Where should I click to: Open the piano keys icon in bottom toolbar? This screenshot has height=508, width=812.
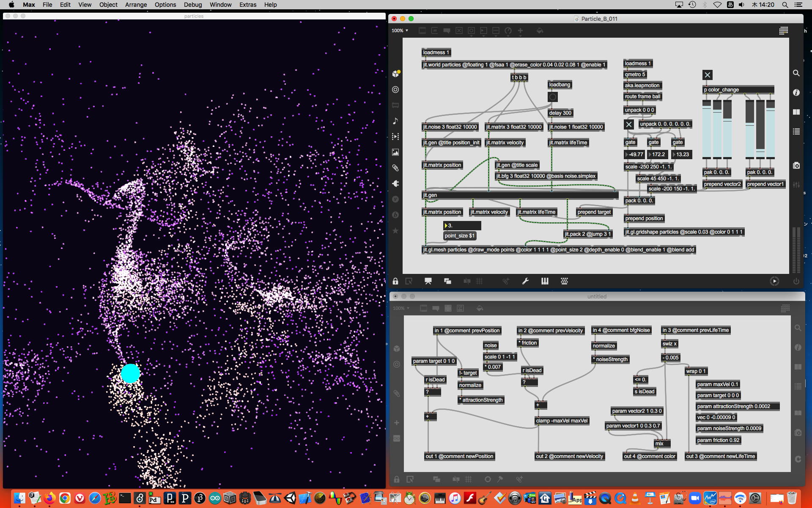click(x=545, y=281)
